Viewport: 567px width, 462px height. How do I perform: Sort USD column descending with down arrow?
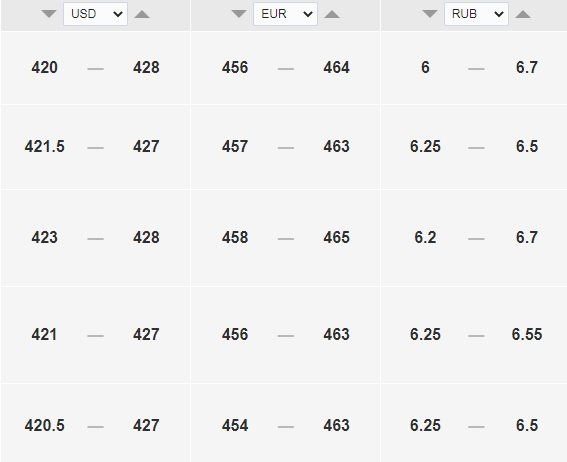pos(49,14)
